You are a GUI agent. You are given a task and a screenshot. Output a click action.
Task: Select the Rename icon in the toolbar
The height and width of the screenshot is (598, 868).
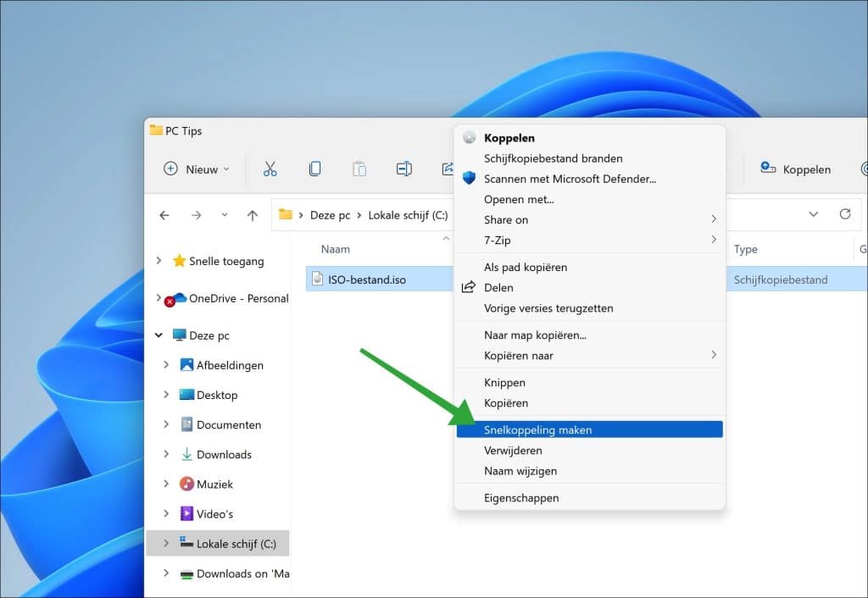tap(403, 169)
